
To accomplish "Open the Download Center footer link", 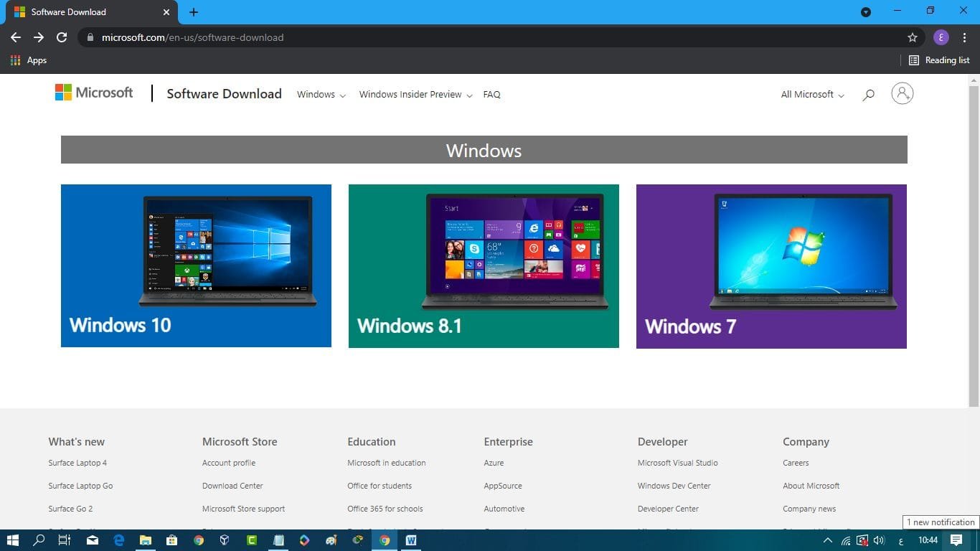I will (x=232, y=486).
